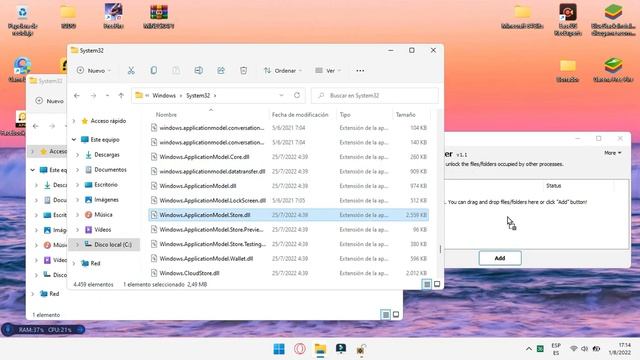Screen dimensions: 640x360
Task: Click the System32 breadcrumb segment
Action: (198, 96)
